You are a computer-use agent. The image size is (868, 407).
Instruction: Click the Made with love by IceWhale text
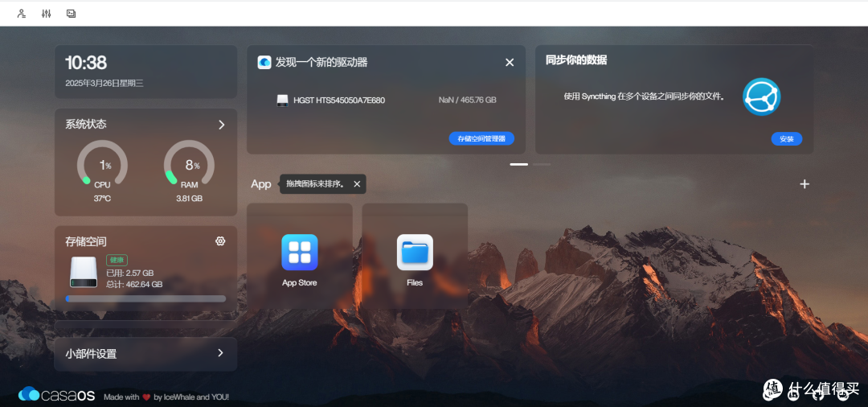click(x=166, y=397)
